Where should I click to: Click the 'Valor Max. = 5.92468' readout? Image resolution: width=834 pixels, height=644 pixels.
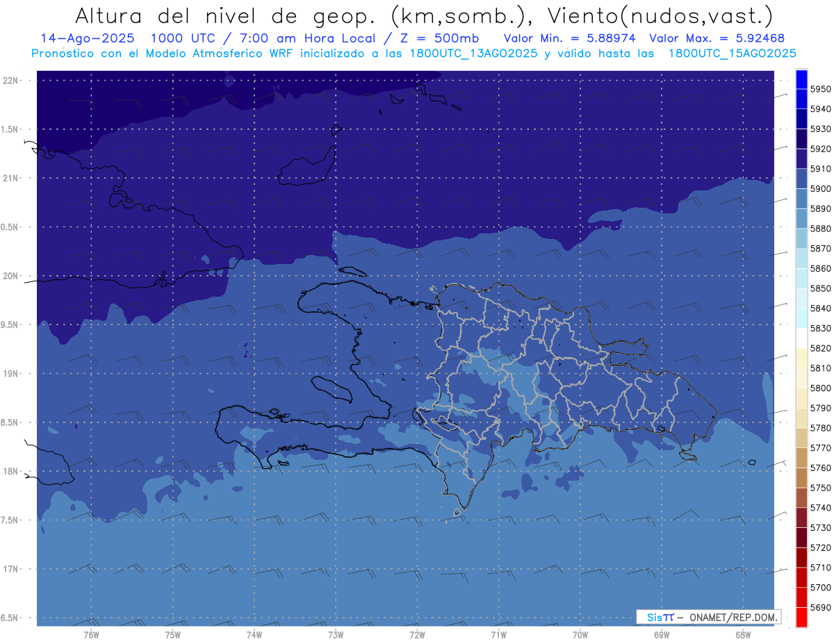[718, 38]
